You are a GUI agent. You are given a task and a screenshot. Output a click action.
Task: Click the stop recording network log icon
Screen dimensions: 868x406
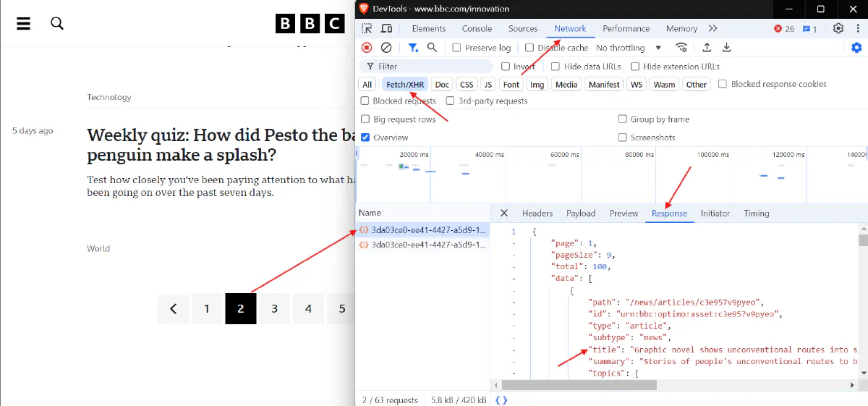[x=367, y=48]
